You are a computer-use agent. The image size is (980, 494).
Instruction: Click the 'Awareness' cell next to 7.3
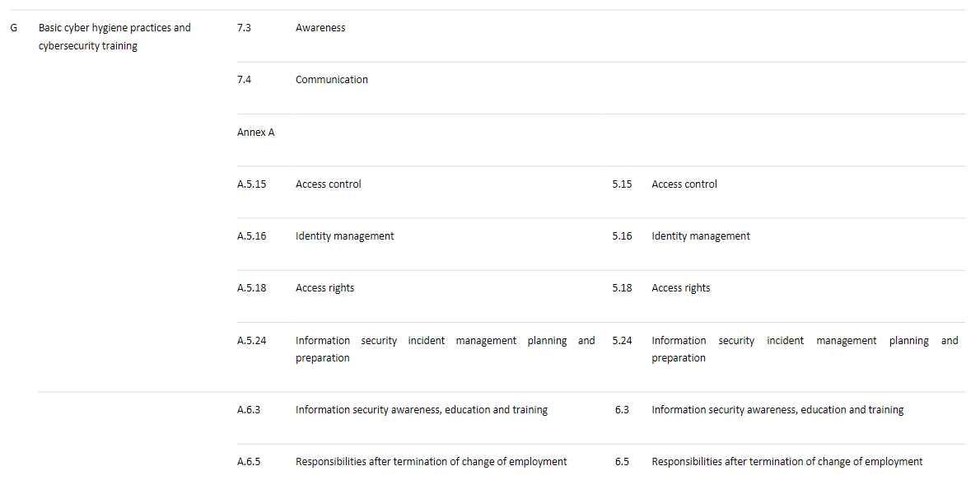tap(320, 27)
